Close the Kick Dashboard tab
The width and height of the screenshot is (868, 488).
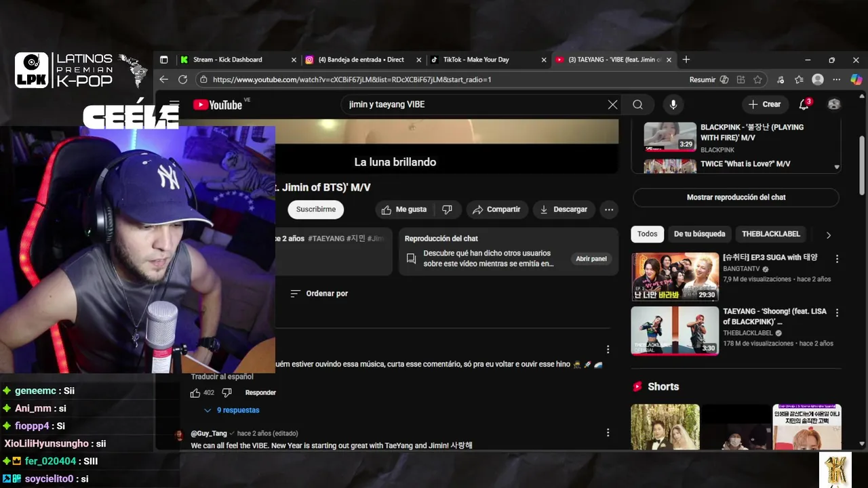coord(294,60)
